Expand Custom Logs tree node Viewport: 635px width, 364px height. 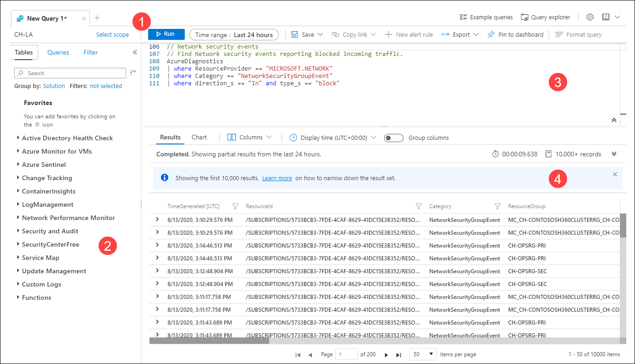click(18, 284)
